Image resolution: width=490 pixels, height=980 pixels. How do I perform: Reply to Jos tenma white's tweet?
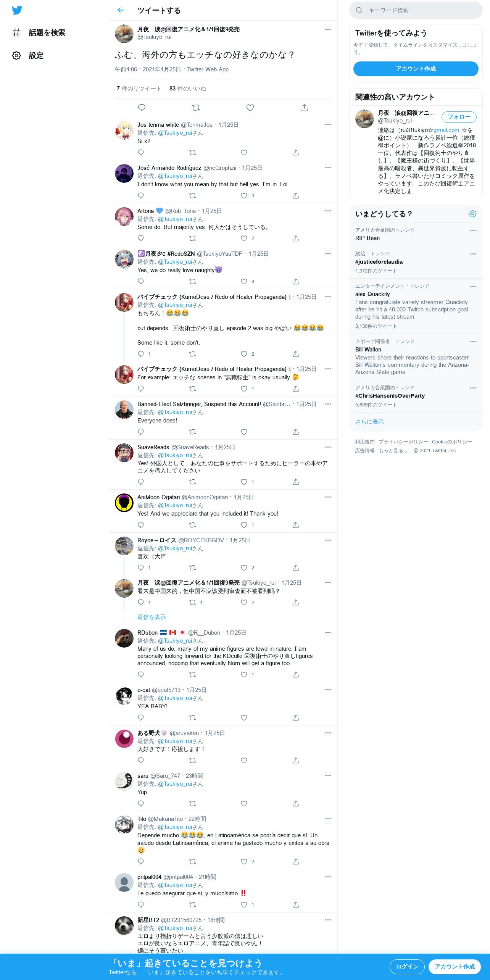(141, 153)
